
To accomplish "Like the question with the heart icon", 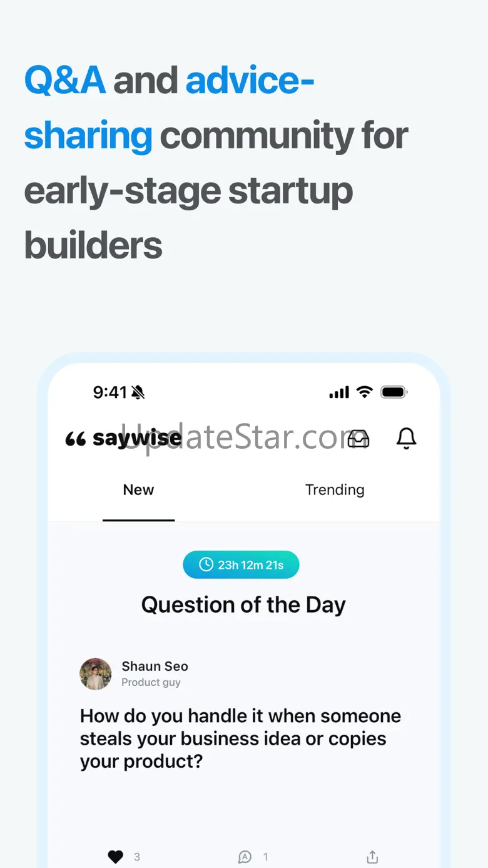I will [x=116, y=857].
